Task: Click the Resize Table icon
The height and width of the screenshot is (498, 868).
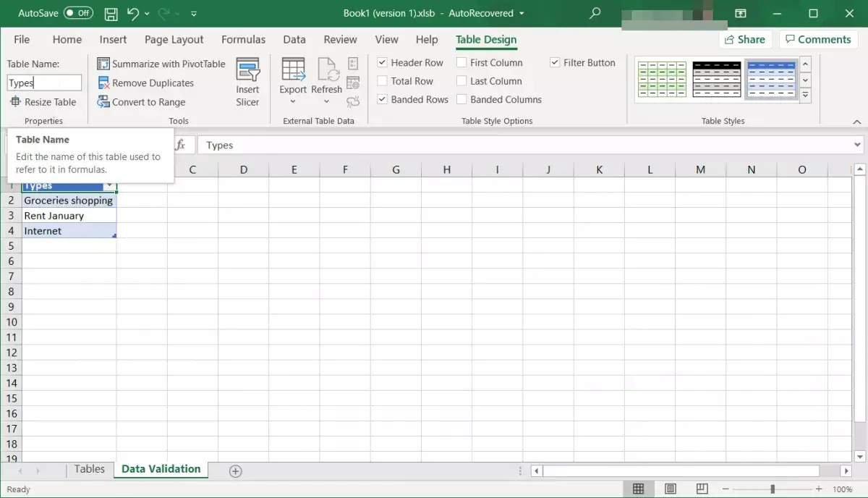Action: pos(16,102)
